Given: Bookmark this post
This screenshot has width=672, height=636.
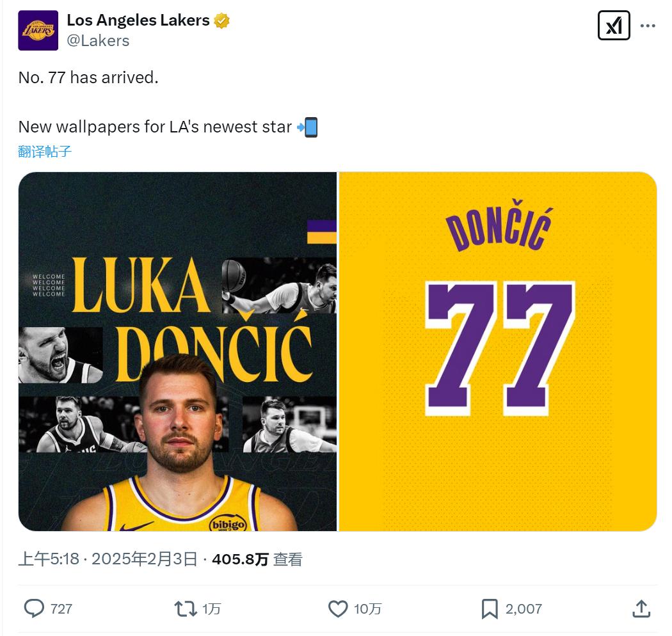Looking at the screenshot, I should click(x=490, y=608).
